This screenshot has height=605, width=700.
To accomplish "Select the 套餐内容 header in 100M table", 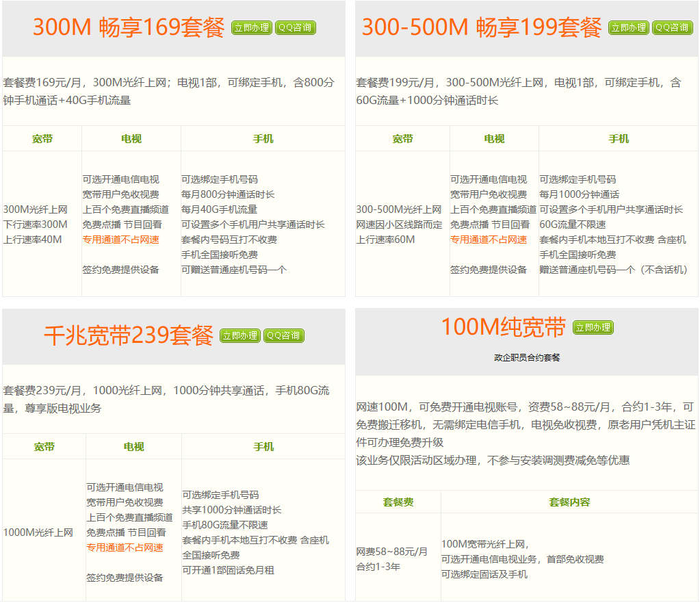I will pos(571,502).
